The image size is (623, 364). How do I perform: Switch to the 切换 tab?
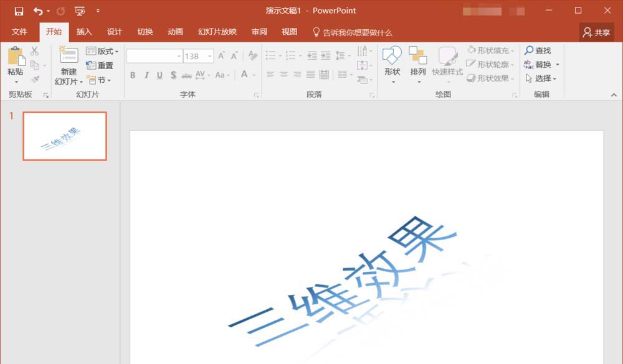tap(145, 32)
